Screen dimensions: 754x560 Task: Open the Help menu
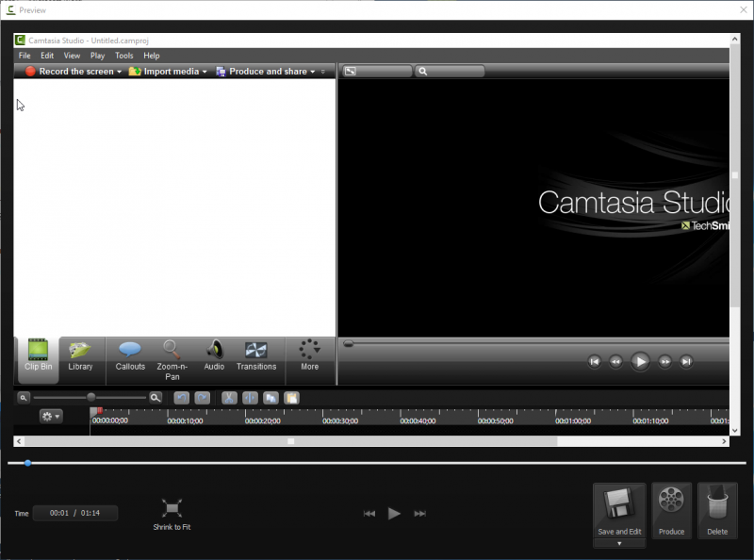[x=152, y=56]
